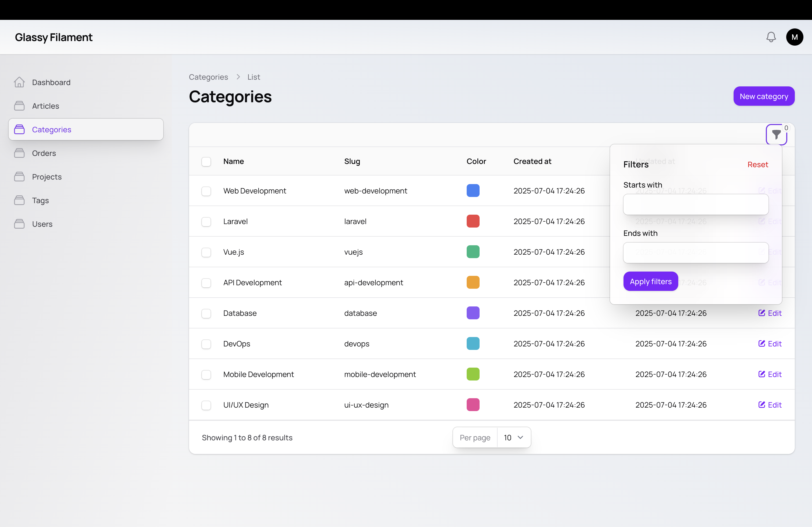This screenshot has height=527, width=812.
Task: Check the DevOps row checkbox
Action: pos(206,344)
